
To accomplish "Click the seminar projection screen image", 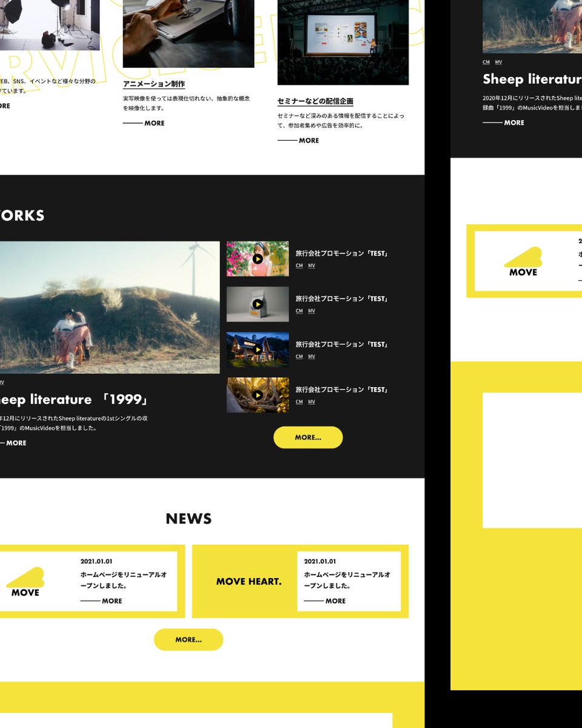I will 343,42.
